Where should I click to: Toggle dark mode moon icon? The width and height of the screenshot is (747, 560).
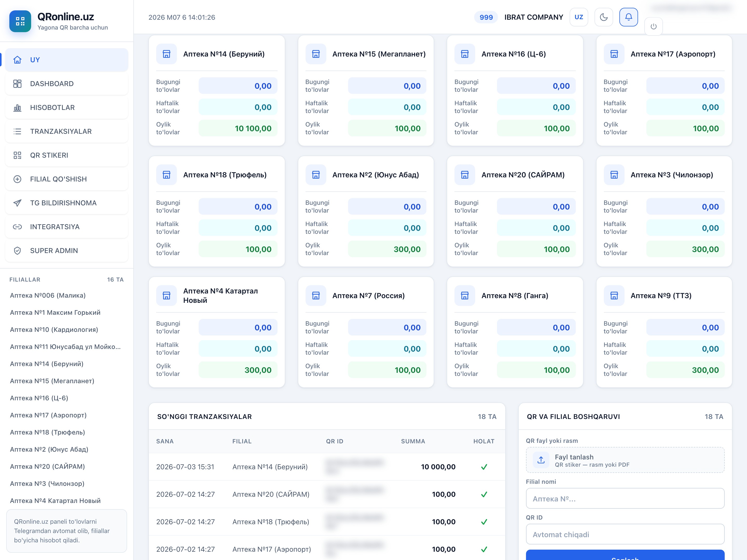[604, 17]
